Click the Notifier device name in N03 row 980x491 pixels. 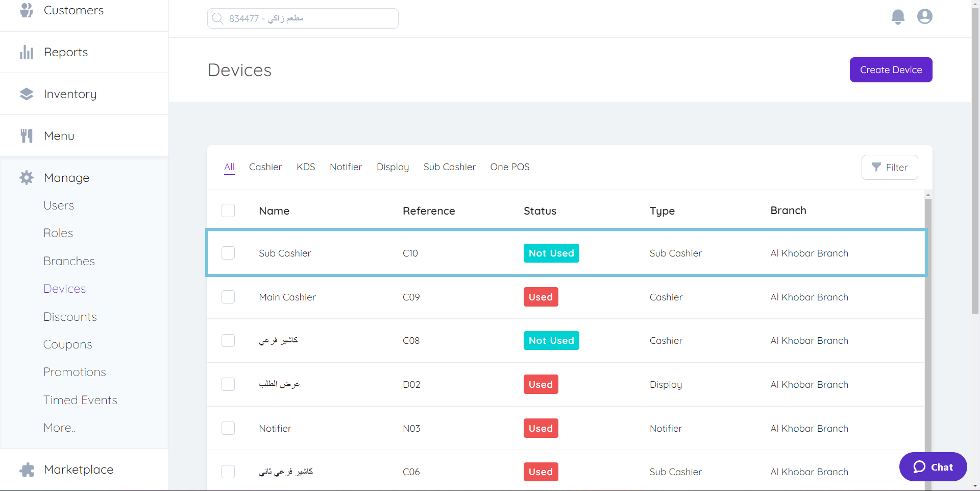(x=275, y=428)
